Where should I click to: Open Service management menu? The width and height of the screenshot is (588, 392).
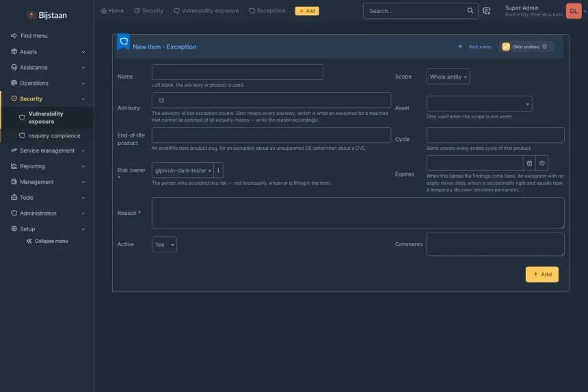(x=47, y=151)
